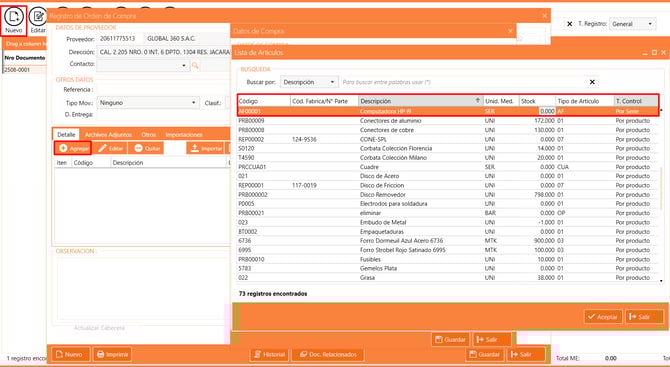670x367 pixels.
Task: Click the Nuevo button in bottom bar
Action: [x=71, y=355]
